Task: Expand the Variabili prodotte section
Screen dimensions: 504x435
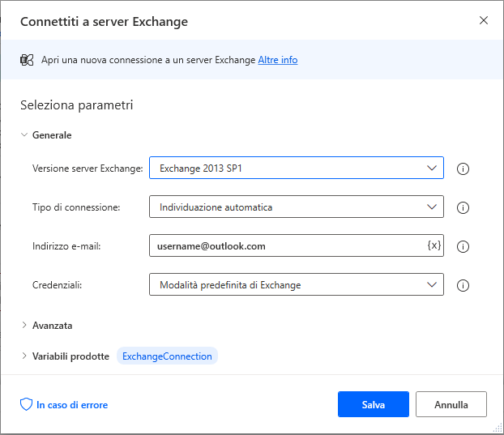Action: (x=24, y=356)
